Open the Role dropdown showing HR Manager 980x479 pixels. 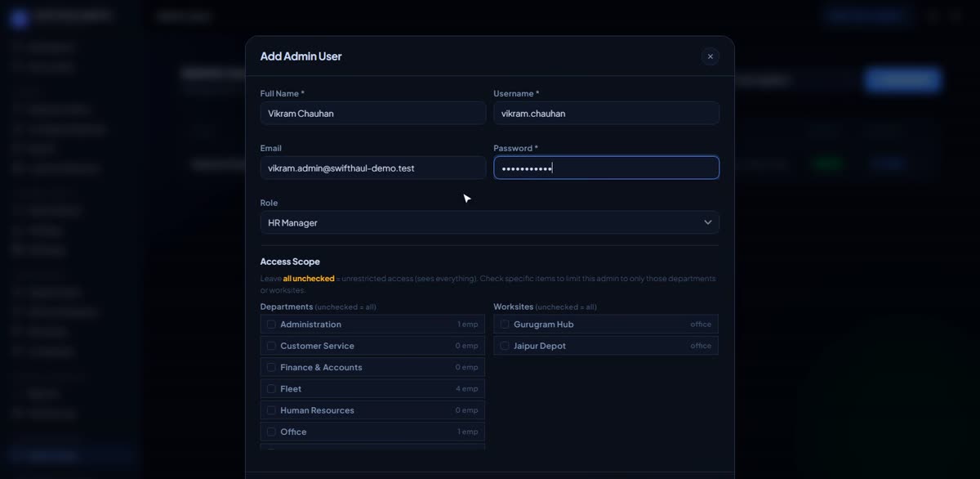[490, 222]
